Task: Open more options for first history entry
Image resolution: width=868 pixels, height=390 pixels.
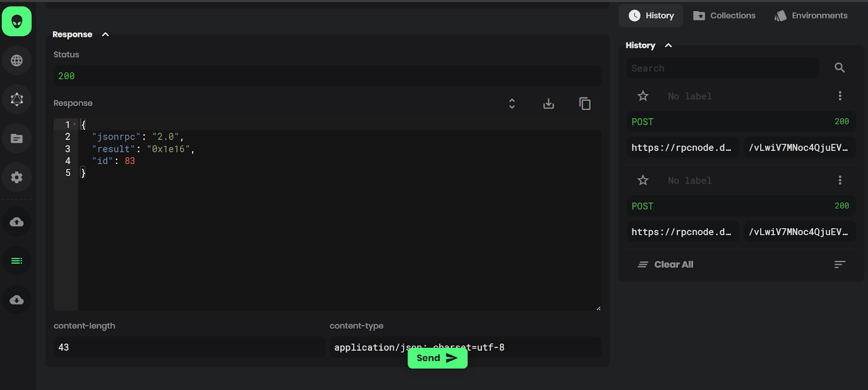Action: pos(840,96)
